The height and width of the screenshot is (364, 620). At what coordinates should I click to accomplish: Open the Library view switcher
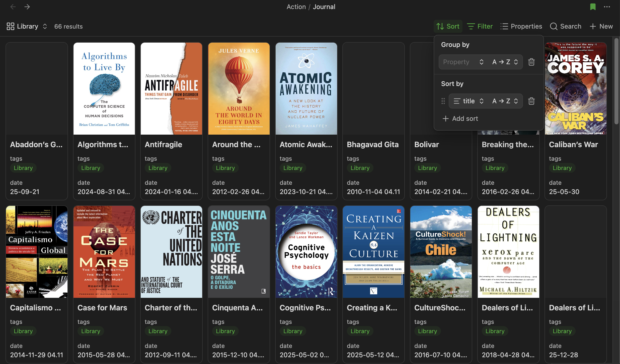click(x=27, y=26)
